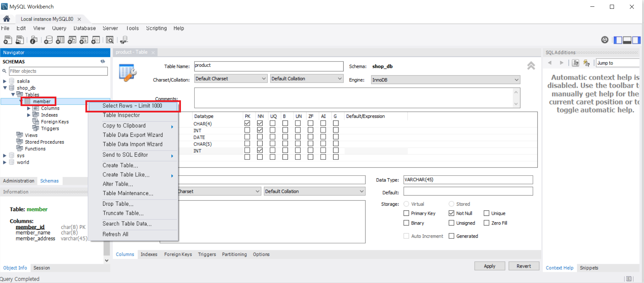This screenshot has width=644, height=283.
Task: Collapse table header with double-chevron icon
Action: [531, 66]
